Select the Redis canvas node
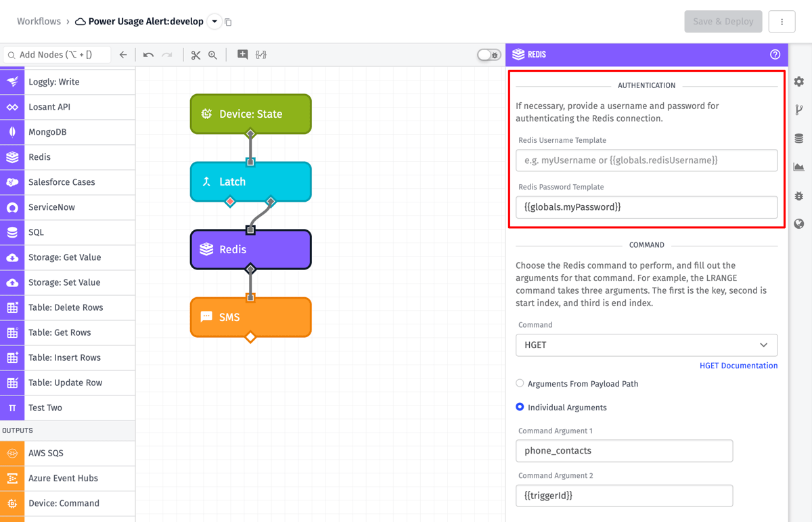Screen dimensions: 812x522 click(251, 249)
